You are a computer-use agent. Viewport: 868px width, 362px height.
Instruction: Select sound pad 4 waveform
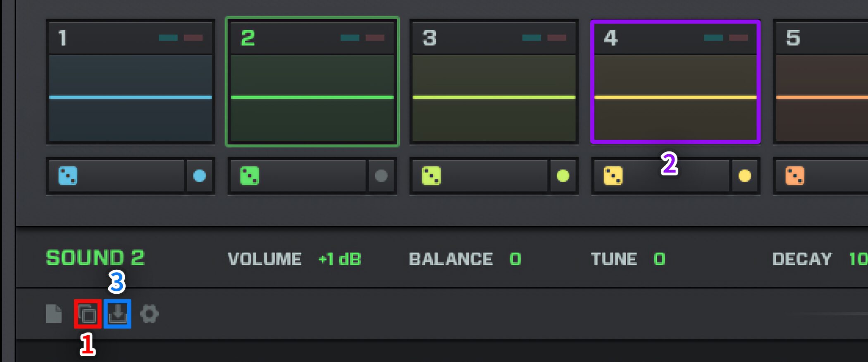[675, 98]
